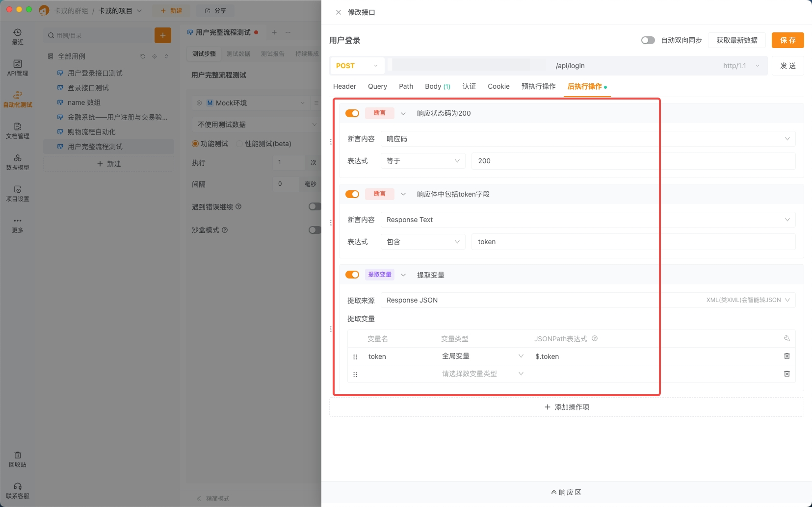Toggle 自动双向同步 switch
Viewport: 812px width, 507px height.
pyautogui.click(x=648, y=40)
